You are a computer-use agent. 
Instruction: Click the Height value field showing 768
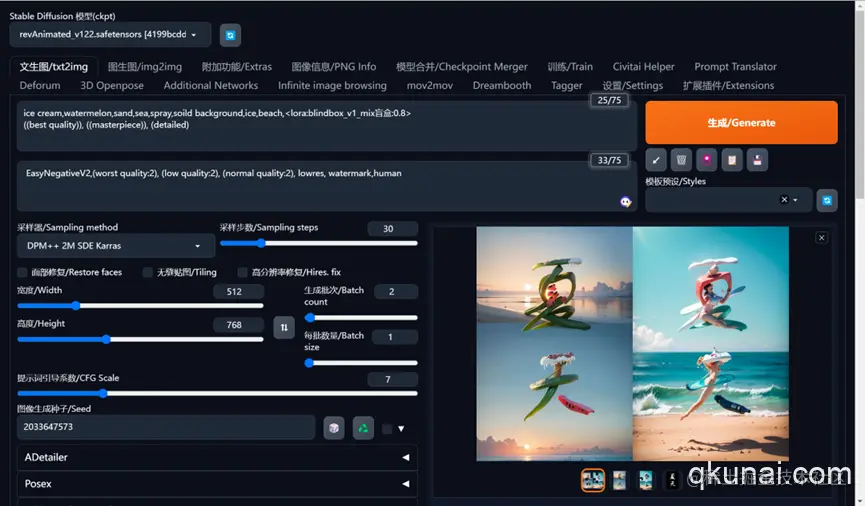coord(238,325)
